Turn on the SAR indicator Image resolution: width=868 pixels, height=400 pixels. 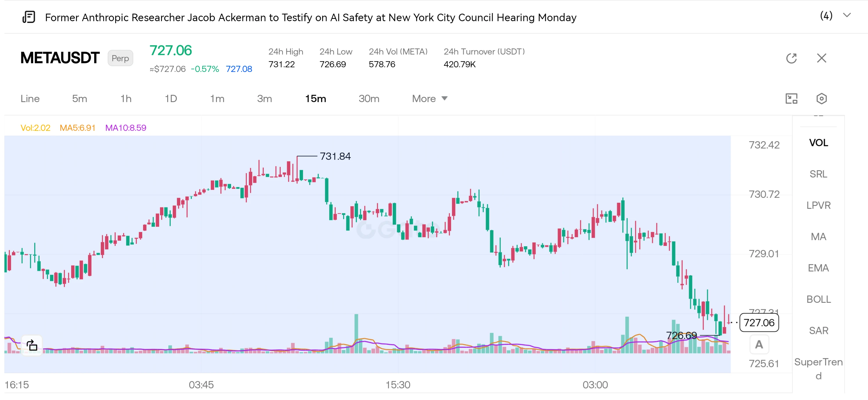(818, 331)
